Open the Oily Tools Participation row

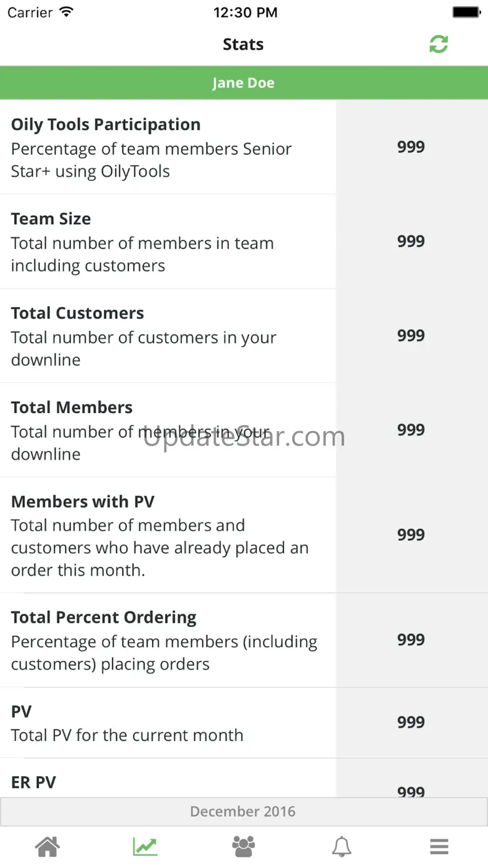tap(168, 147)
